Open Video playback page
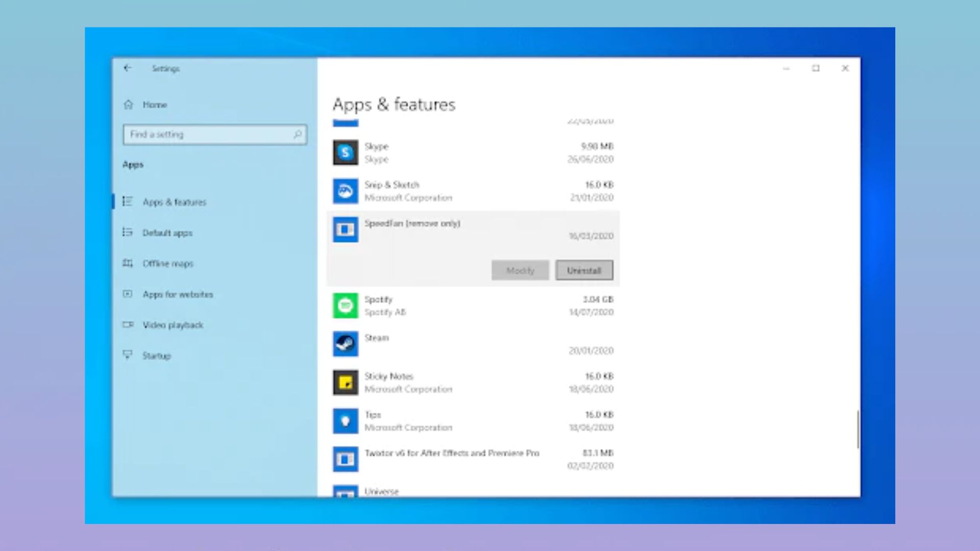 point(173,325)
